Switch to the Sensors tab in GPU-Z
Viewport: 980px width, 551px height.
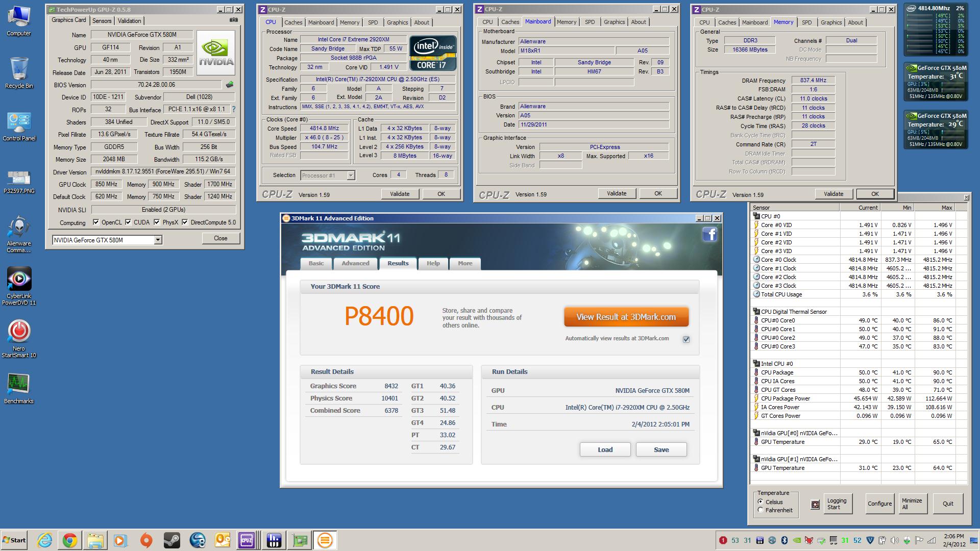coord(102,21)
